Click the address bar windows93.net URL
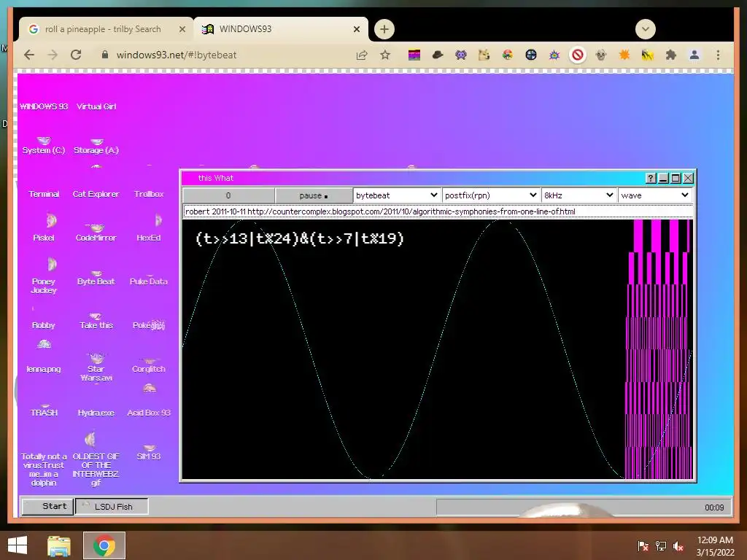This screenshot has width=747, height=560. (x=177, y=55)
